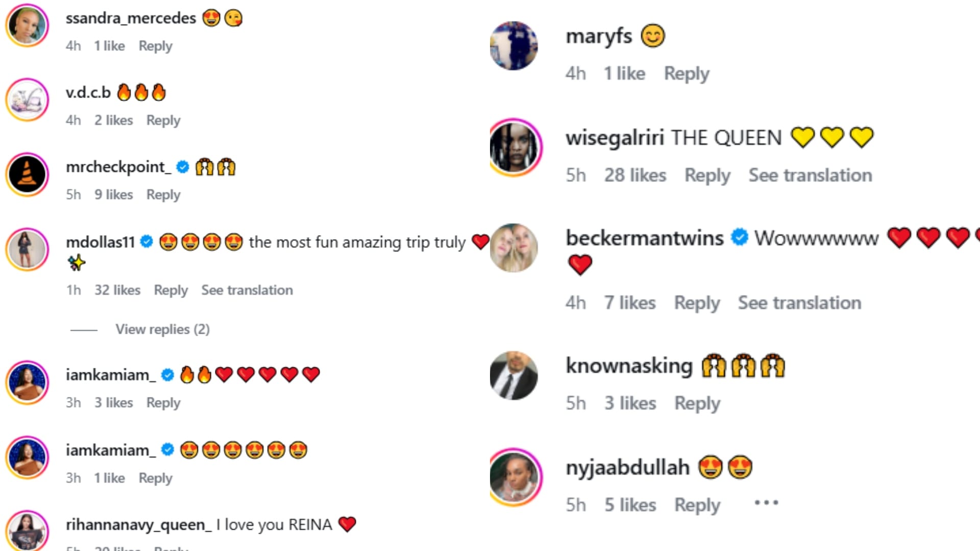Open three-dot options on nyjaabdullah comment
Image resolution: width=980 pixels, height=551 pixels.
point(766,503)
